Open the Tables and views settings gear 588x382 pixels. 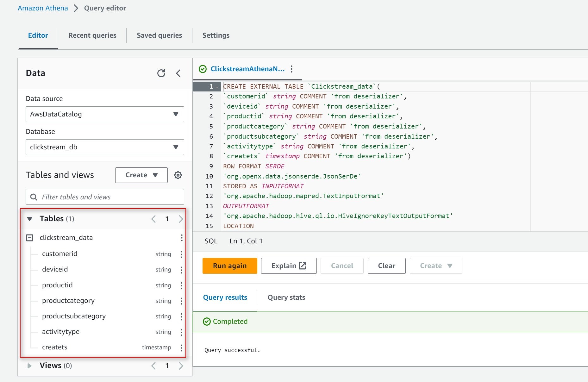178,175
